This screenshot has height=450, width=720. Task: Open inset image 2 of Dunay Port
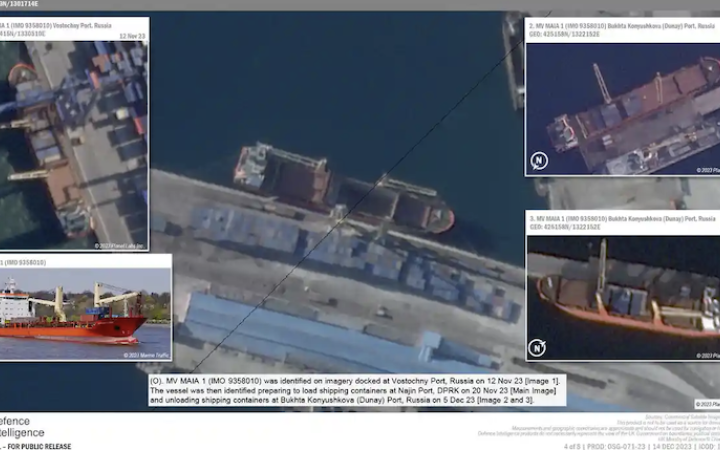tap(623, 109)
